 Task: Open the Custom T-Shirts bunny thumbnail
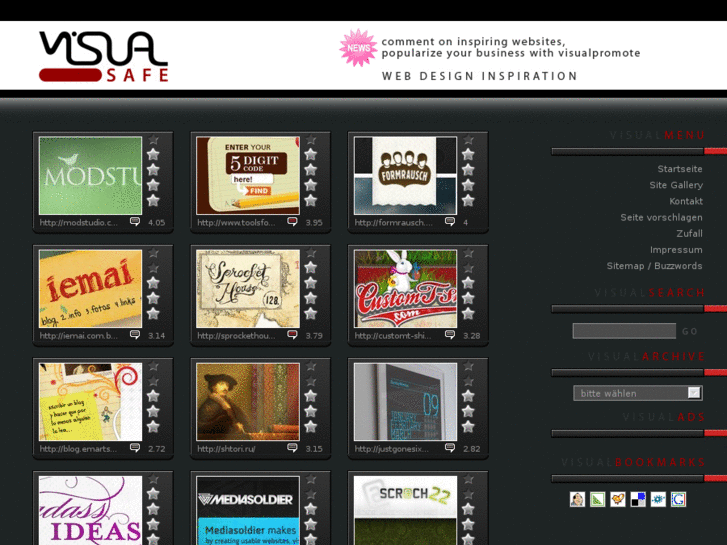(x=405, y=289)
